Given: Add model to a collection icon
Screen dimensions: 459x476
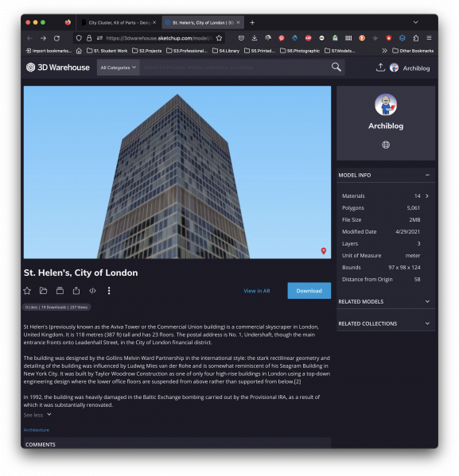Looking at the screenshot, I should pos(60,291).
